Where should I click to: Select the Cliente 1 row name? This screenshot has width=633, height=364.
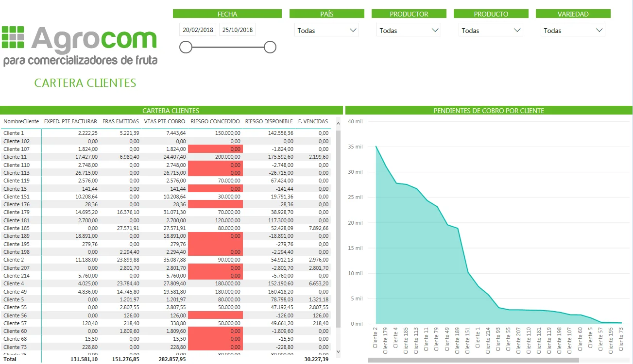pyautogui.click(x=14, y=133)
